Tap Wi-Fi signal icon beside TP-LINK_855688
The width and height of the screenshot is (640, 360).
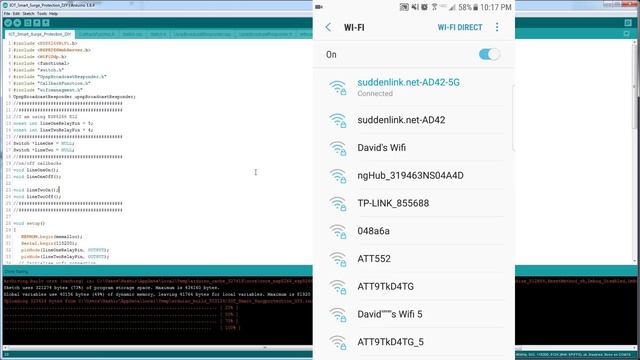[338, 204]
